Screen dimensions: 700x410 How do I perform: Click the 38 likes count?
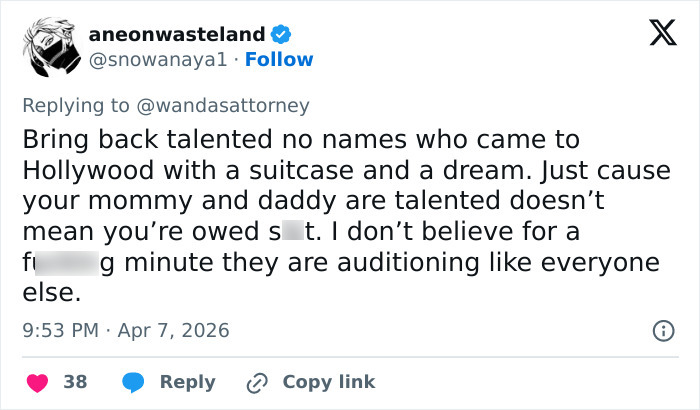pos(75,382)
